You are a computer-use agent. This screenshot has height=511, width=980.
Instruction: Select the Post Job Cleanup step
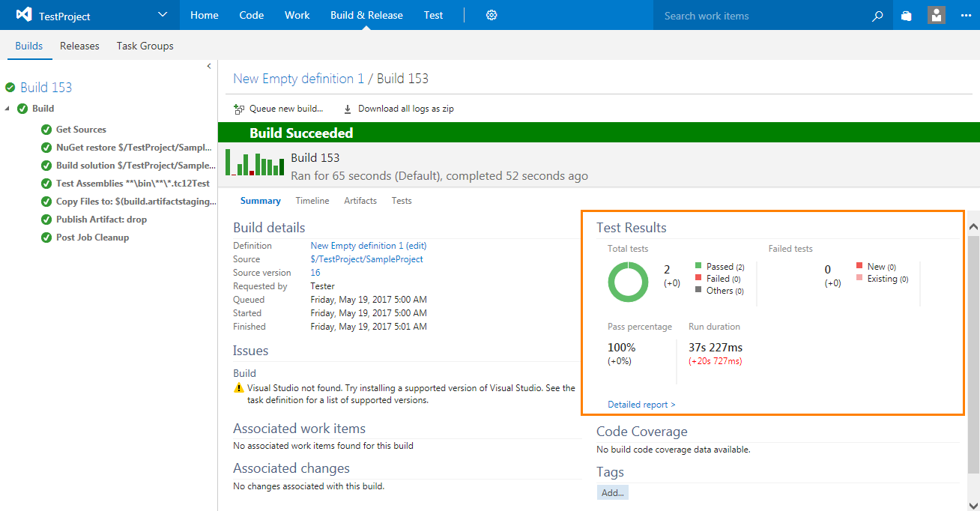92,238
